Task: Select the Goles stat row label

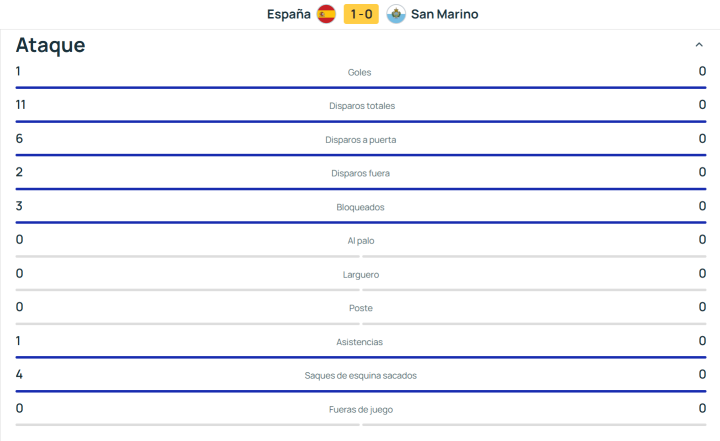Action: pyautogui.click(x=360, y=72)
